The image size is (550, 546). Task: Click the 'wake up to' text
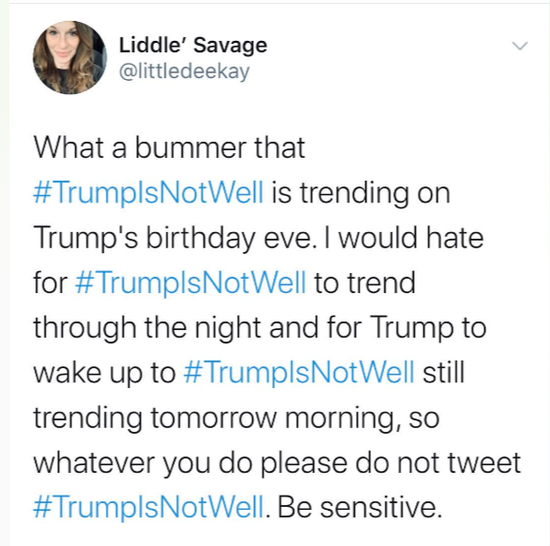click(105, 374)
